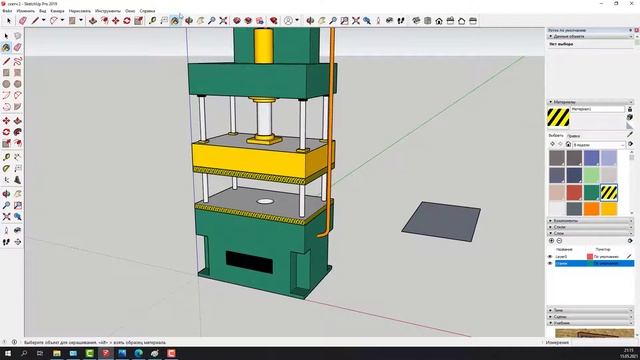Screen dimensions: 640x360
Task: Pick the green material swatch
Action: pos(591,192)
